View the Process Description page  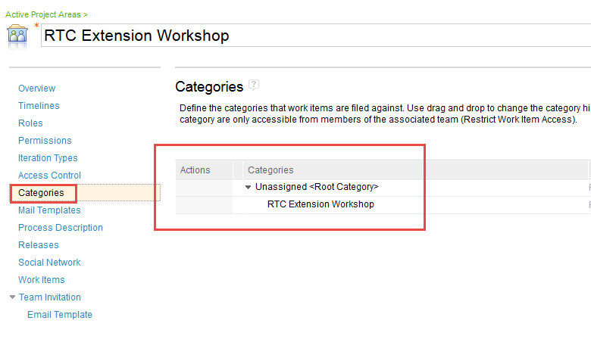coord(61,228)
